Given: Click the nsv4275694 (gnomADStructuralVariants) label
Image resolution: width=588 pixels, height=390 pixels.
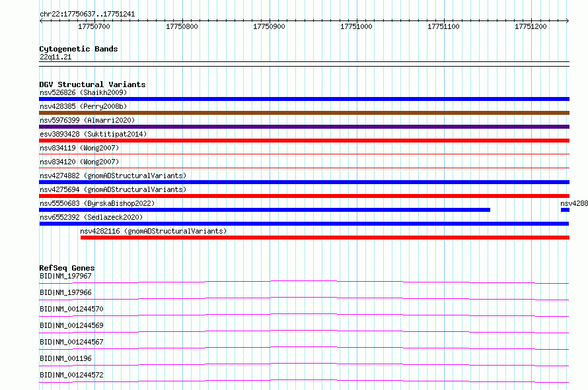Looking at the screenshot, I should click(x=113, y=189).
